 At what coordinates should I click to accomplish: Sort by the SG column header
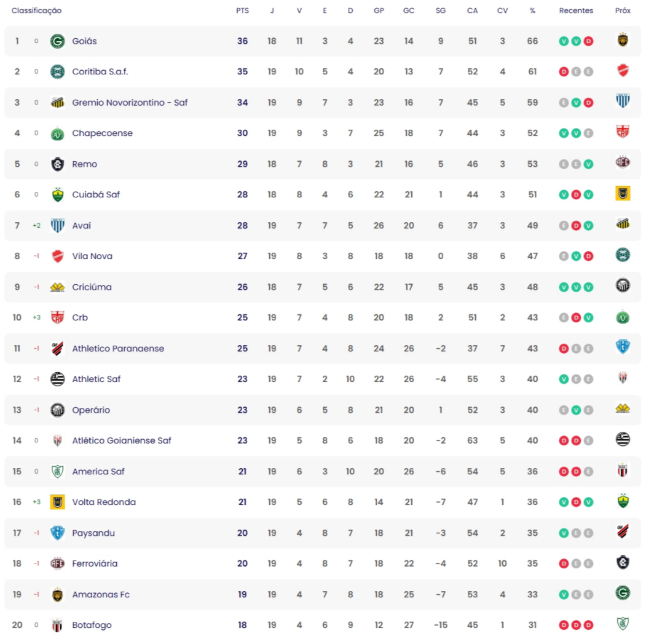[x=441, y=10]
